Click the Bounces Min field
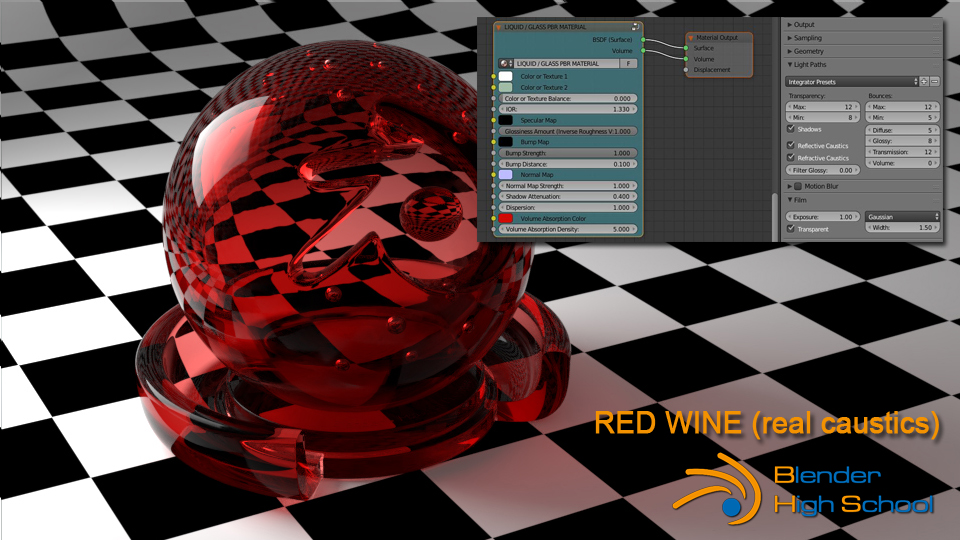Viewport: 960px width, 540px height. pos(902,118)
